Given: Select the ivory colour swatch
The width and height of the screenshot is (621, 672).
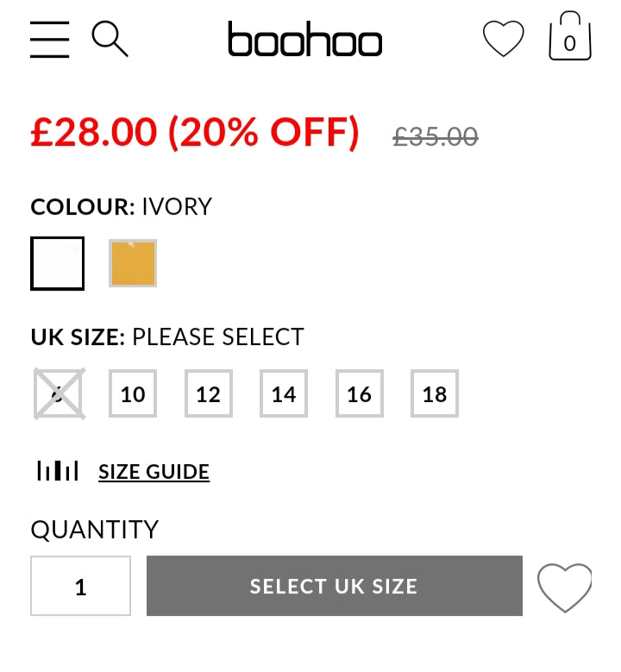Looking at the screenshot, I should 58,264.
